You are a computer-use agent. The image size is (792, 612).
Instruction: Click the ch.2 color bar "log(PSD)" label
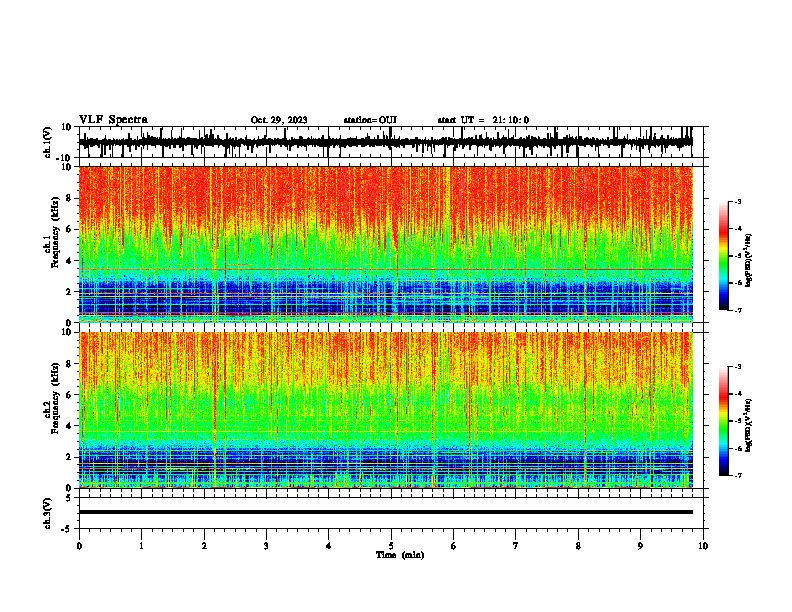click(749, 425)
